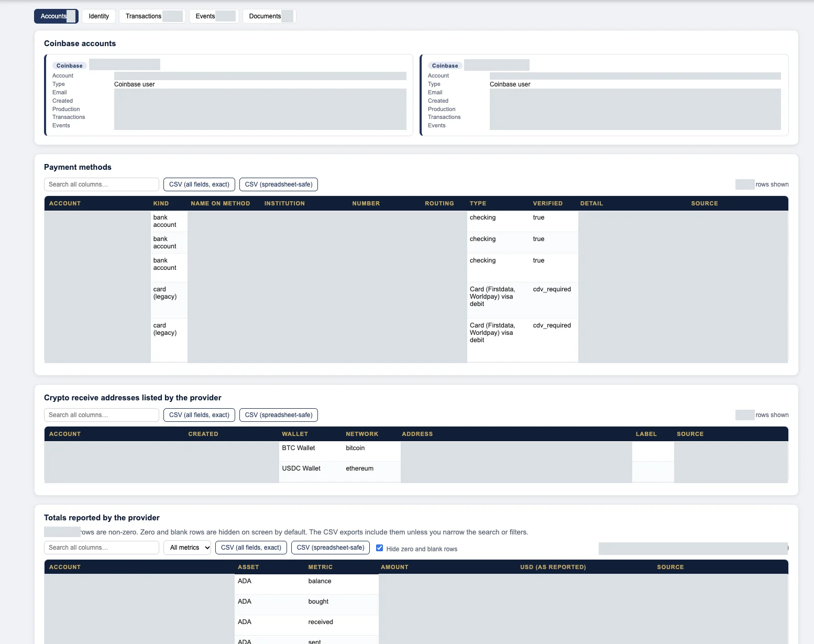Sort Payment methods by KIND column
Viewport: 814px width, 644px height.
[161, 203]
